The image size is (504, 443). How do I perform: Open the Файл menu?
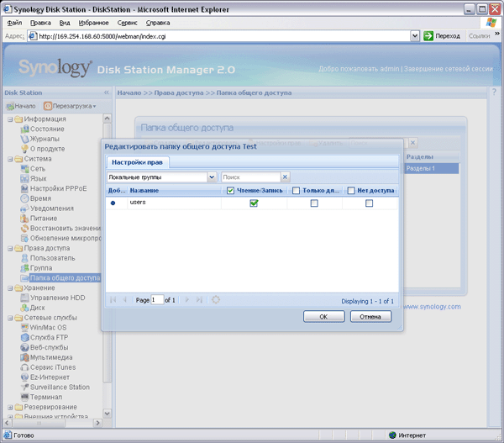pos(14,23)
